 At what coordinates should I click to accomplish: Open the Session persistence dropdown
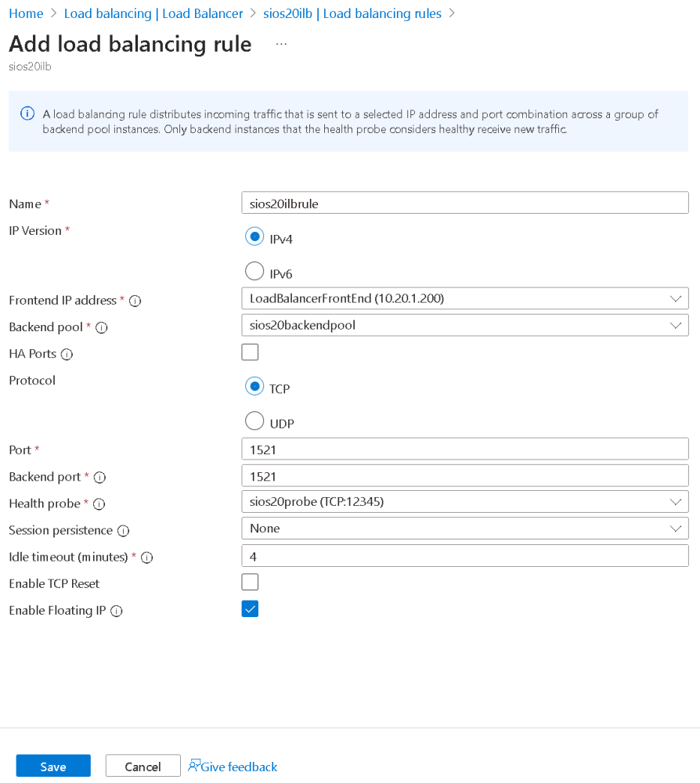click(464, 529)
